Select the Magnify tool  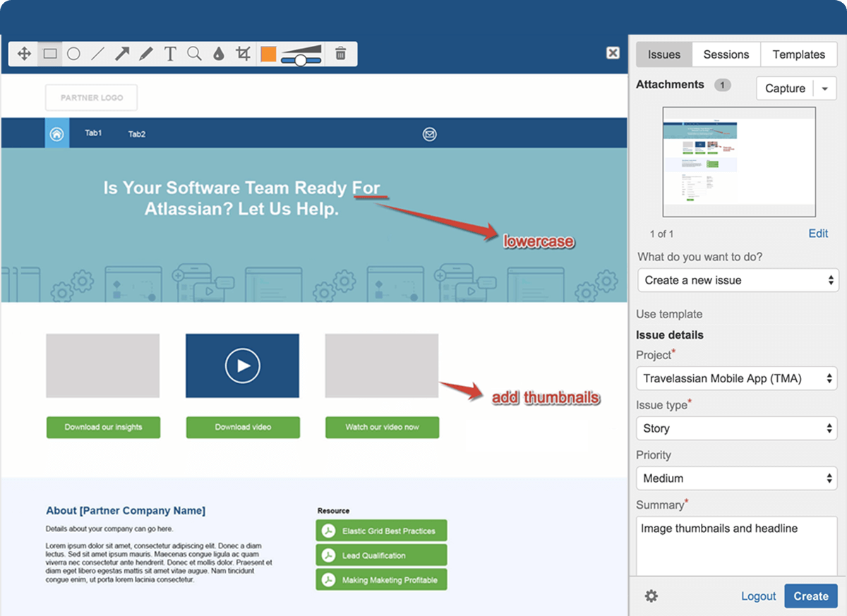194,53
